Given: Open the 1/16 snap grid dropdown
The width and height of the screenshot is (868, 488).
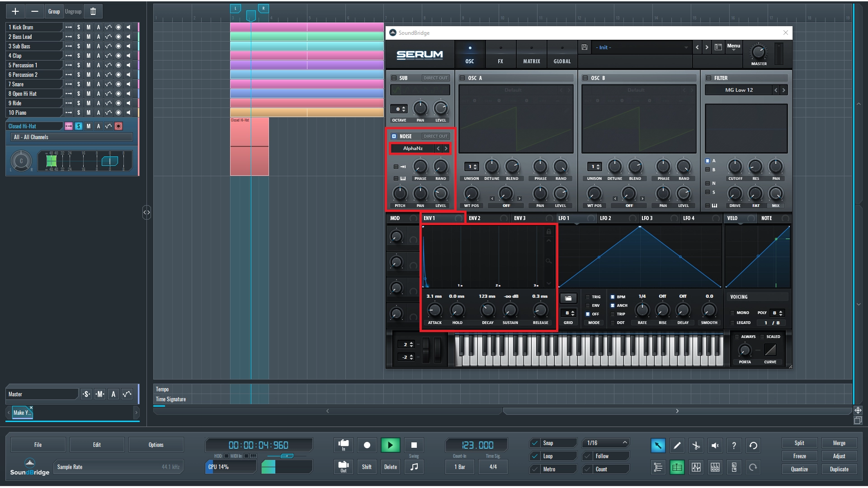Looking at the screenshot, I should click(x=605, y=443).
